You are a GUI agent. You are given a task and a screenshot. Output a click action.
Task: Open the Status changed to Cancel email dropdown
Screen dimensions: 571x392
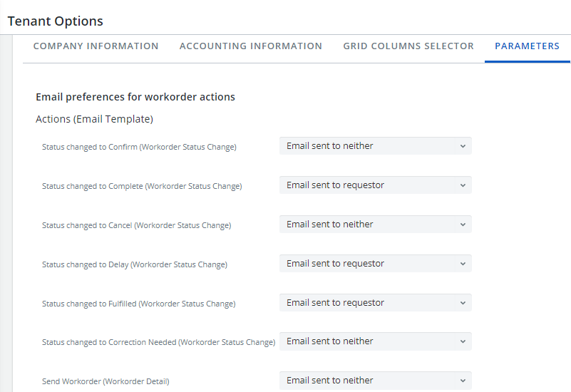375,225
